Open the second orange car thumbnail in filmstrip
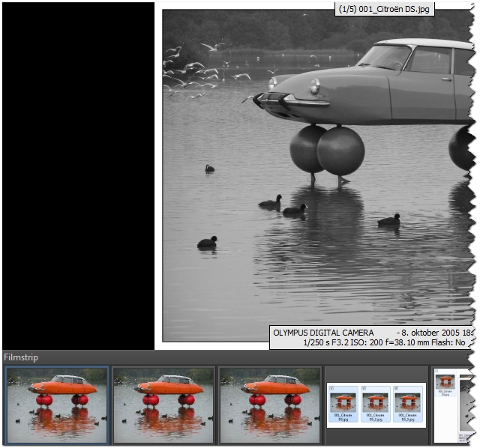 coord(163,405)
